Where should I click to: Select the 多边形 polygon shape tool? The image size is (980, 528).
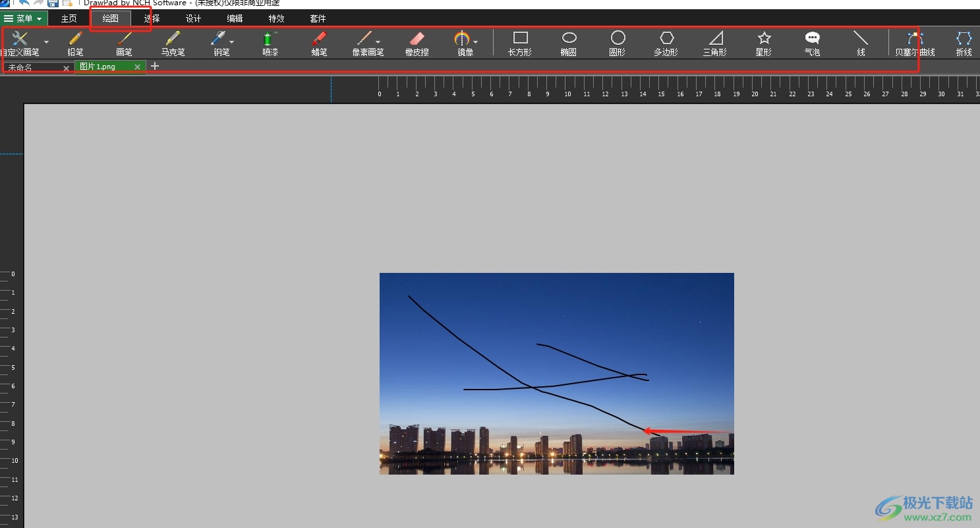(x=666, y=43)
